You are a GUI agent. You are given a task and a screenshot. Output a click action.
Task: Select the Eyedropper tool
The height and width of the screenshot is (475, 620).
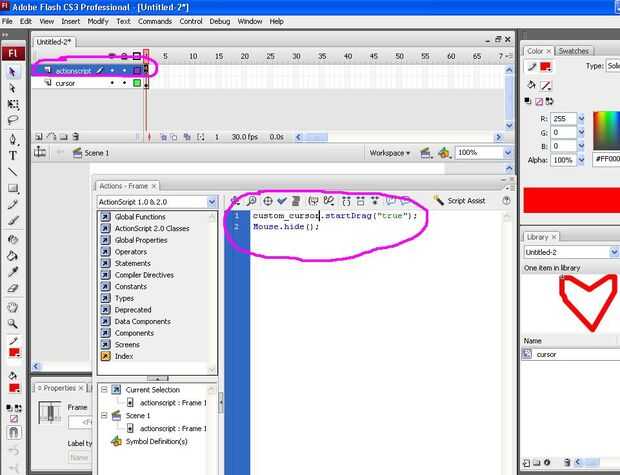(x=13, y=272)
